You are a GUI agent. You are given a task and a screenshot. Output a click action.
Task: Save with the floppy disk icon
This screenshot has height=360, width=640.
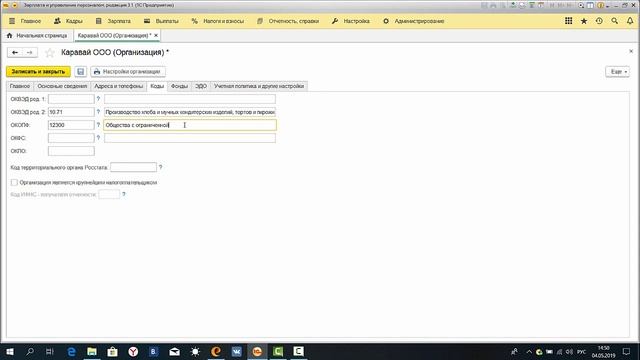[x=80, y=71]
